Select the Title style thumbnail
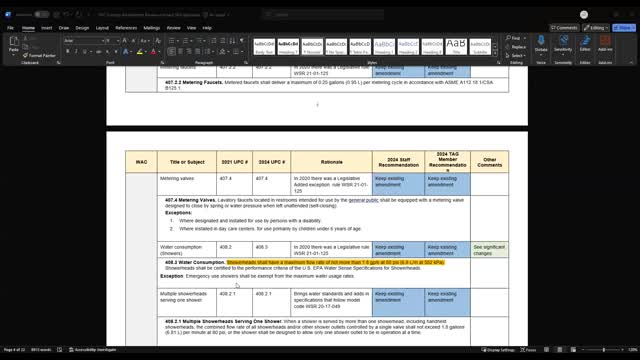The height and width of the screenshot is (360, 640). [456, 46]
